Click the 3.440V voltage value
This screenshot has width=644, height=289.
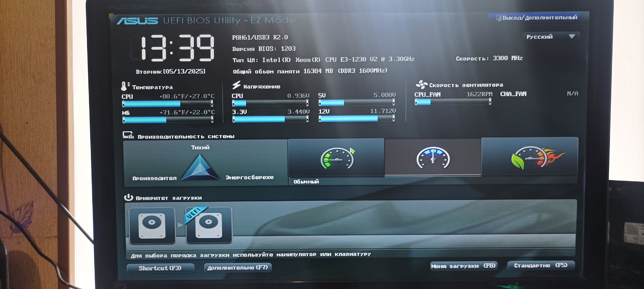[298, 112]
